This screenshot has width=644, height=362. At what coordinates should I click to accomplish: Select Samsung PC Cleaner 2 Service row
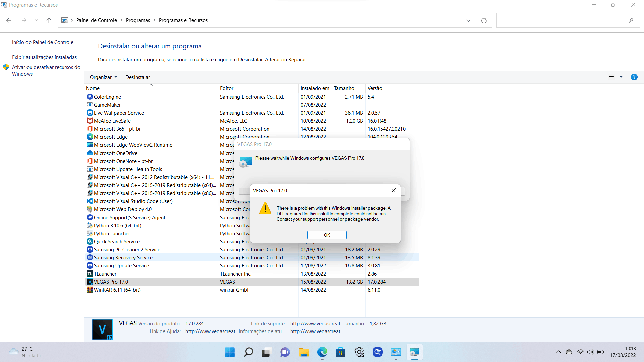(252, 249)
